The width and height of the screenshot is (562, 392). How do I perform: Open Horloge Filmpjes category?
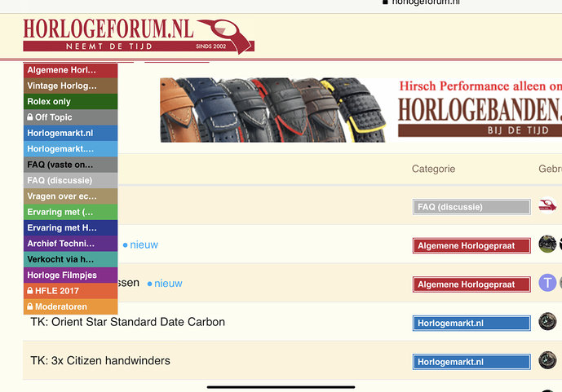tap(70, 275)
